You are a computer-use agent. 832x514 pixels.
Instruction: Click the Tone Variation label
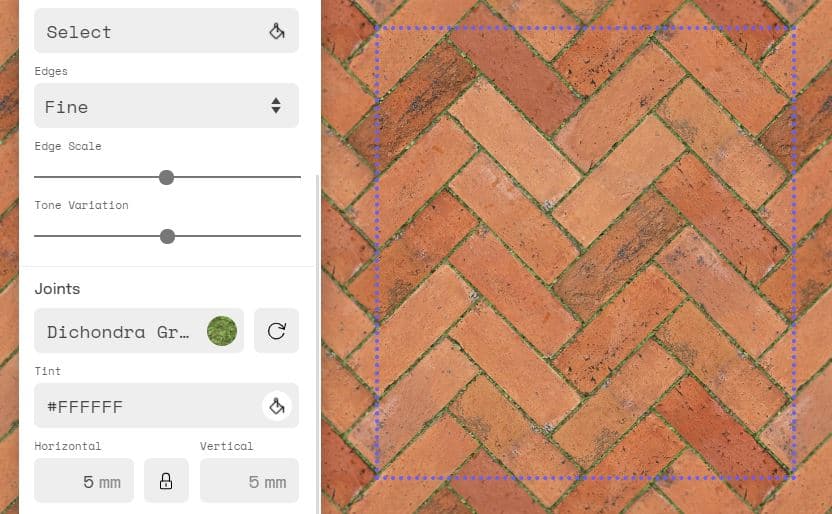click(81, 205)
